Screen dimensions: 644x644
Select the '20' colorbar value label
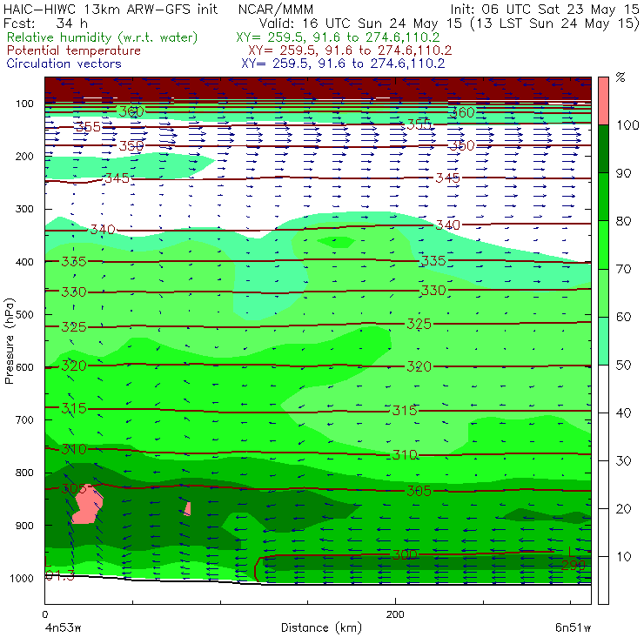point(624,509)
